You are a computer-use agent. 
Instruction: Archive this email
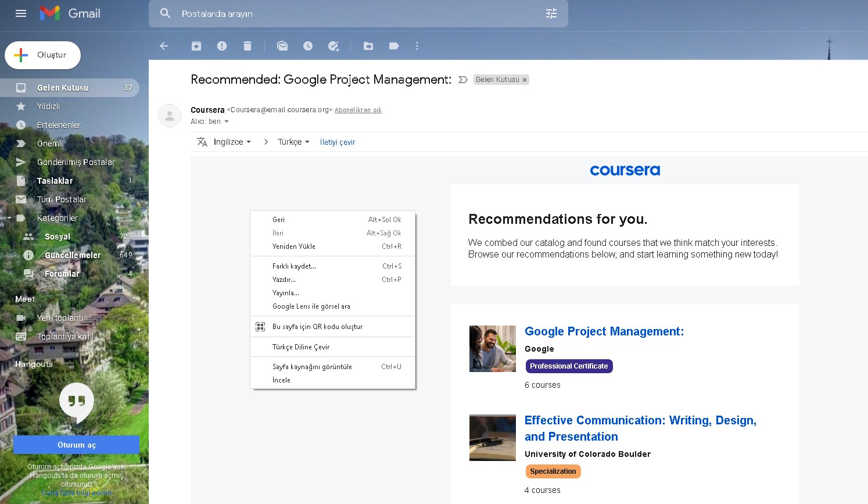[196, 46]
